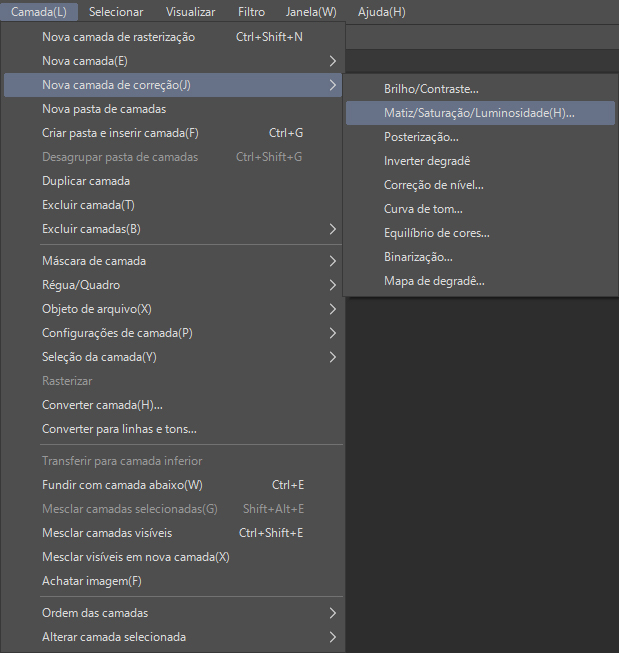619x653 pixels.
Task: Click Inverter degradê option
Action: [427, 161]
